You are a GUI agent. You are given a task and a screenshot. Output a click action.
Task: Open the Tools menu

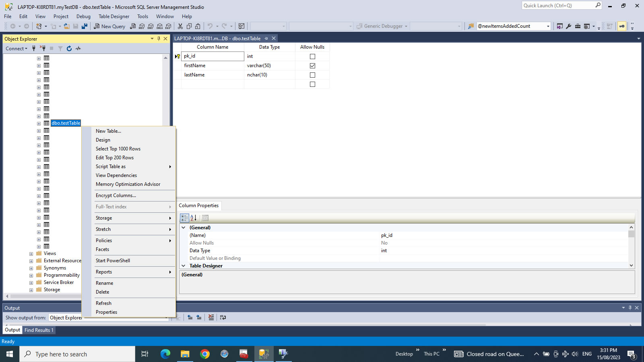pyautogui.click(x=142, y=16)
